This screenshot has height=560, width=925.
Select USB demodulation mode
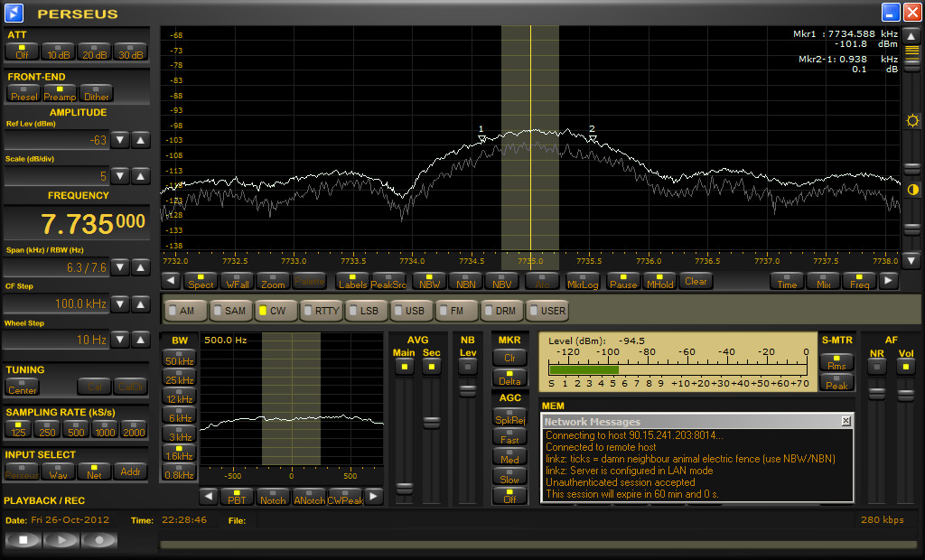point(411,311)
